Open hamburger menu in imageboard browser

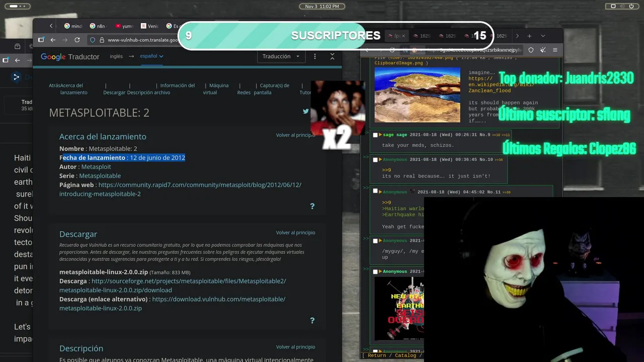pos(555,50)
